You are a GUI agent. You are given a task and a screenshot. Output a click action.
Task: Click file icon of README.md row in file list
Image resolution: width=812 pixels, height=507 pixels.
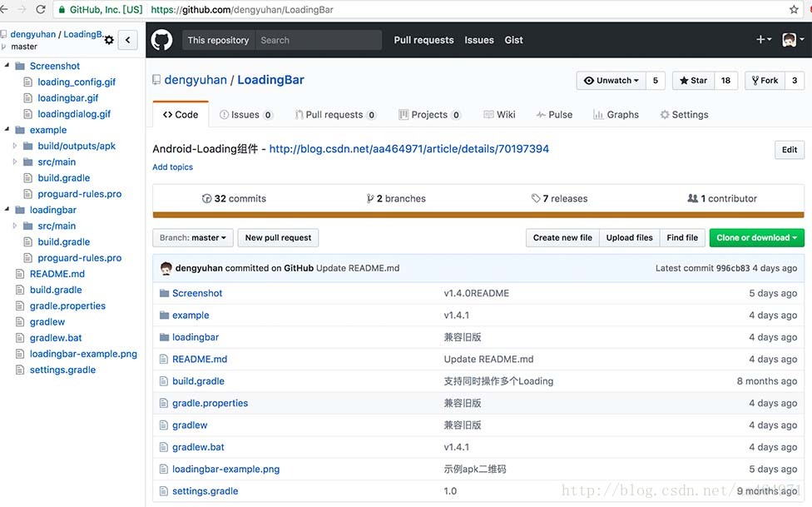[164, 360]
